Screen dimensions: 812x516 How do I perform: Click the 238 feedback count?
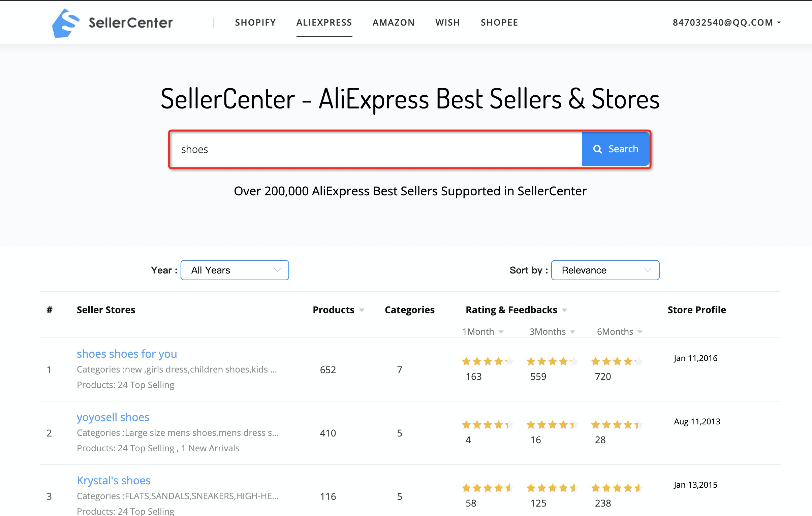pos(603,503)
